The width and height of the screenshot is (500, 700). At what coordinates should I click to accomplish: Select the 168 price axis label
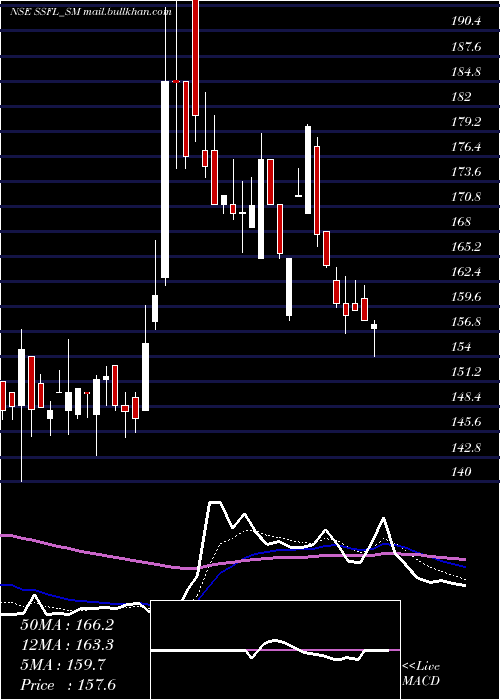[461, 221]
